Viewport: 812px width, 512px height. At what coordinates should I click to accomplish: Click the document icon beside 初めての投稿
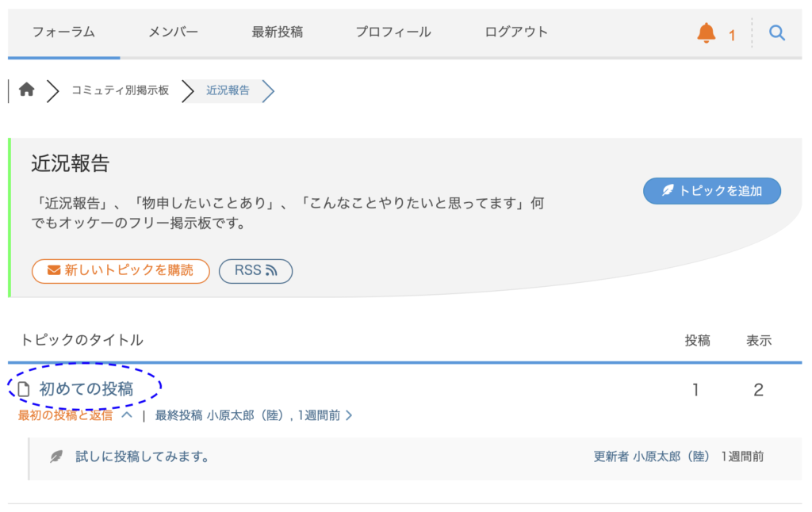coord(24,389)
